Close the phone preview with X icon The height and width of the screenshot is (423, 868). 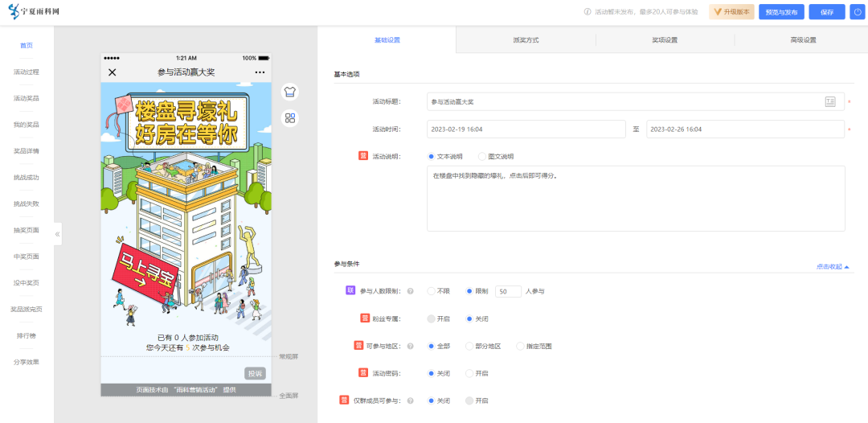coord(113,72)
